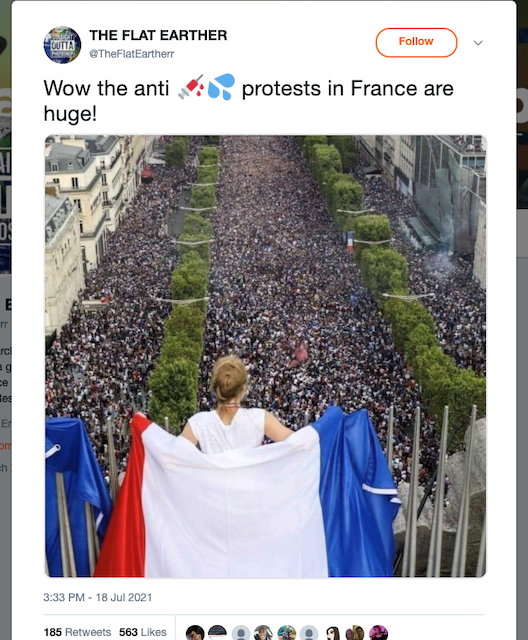Open the first liker's avatar
The width and height of the screenshot is (528, 640).
pyautogui.click(x=195, y=633)
